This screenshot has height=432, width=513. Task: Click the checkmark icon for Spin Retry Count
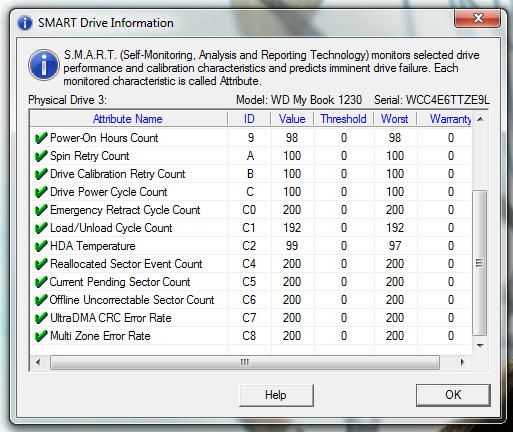point(41,156)
